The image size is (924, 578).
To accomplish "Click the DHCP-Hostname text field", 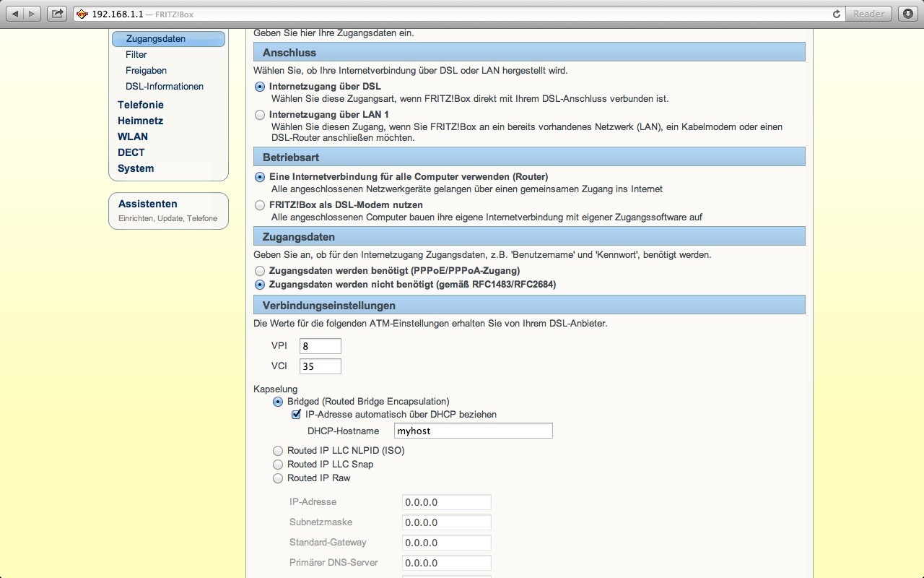I will (473, 431).
